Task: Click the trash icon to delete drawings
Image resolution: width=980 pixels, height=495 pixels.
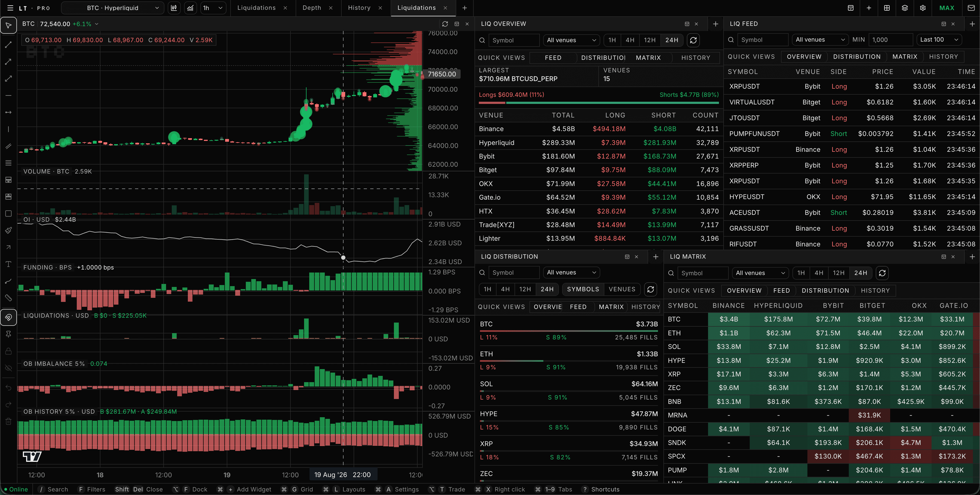Action: click(8, 421)
